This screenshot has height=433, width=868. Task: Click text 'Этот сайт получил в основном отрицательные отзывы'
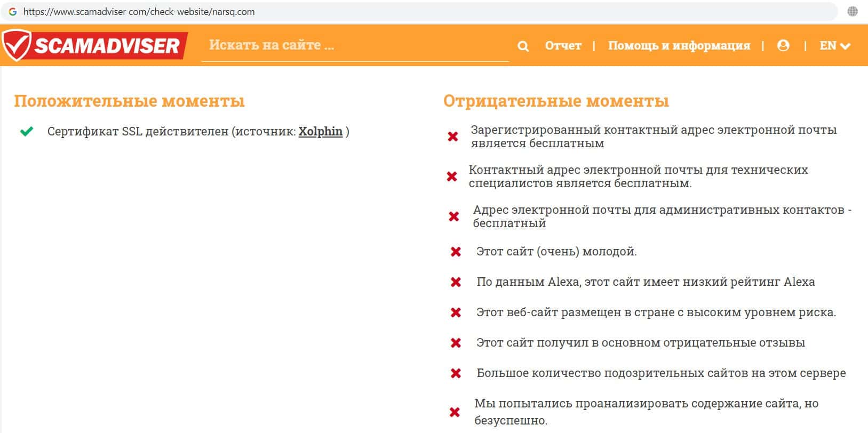coord(641,343)
